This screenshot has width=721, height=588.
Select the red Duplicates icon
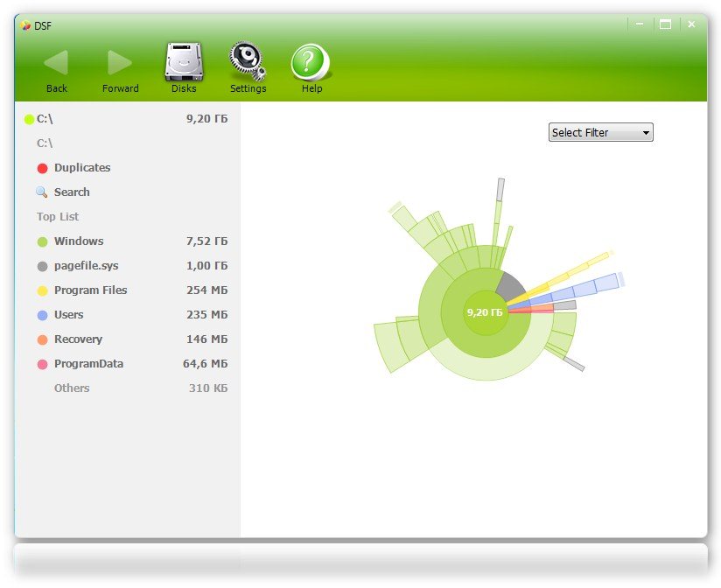(x=42, y=168)
